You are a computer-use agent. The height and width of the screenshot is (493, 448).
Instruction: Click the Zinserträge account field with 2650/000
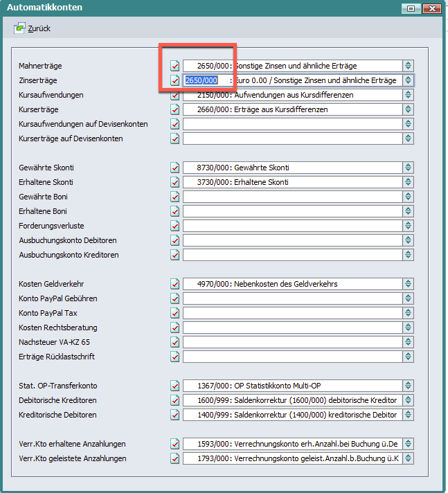[x=292, y=80]
